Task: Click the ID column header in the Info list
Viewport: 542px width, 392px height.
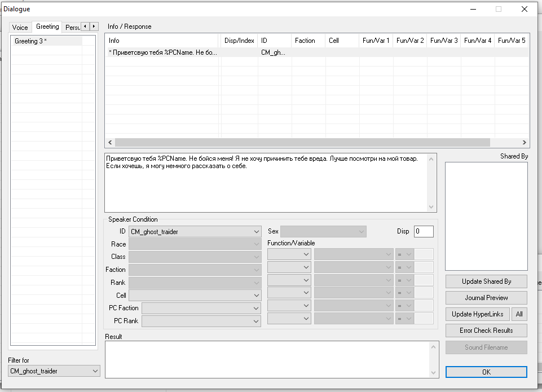Action: pyautogui.click(x=275, y=41)
